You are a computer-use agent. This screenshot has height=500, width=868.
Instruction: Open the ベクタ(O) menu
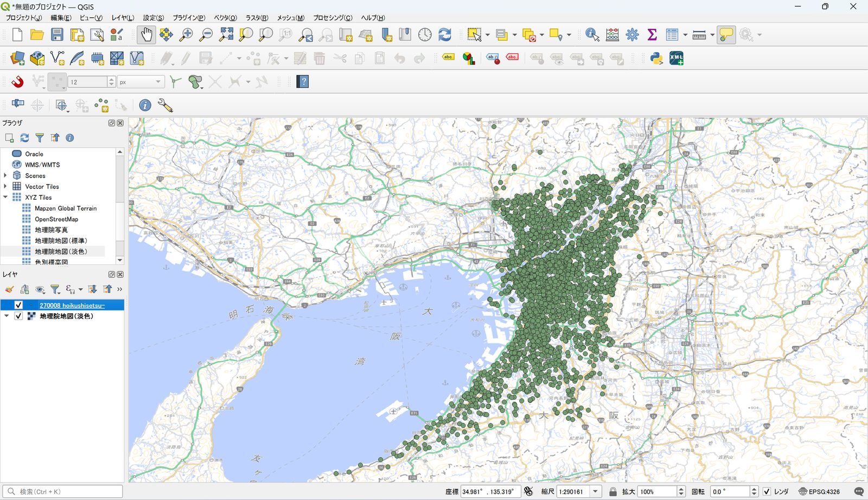[225, 18]
